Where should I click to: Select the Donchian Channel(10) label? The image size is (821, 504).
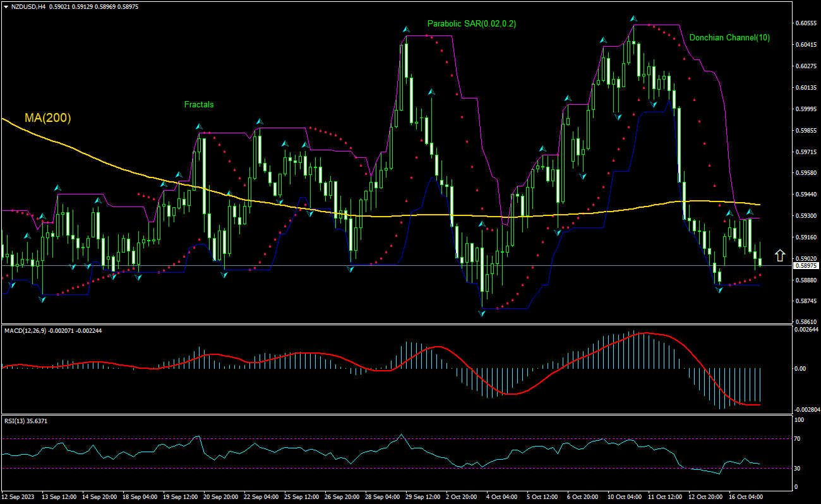tap(729, 38)
